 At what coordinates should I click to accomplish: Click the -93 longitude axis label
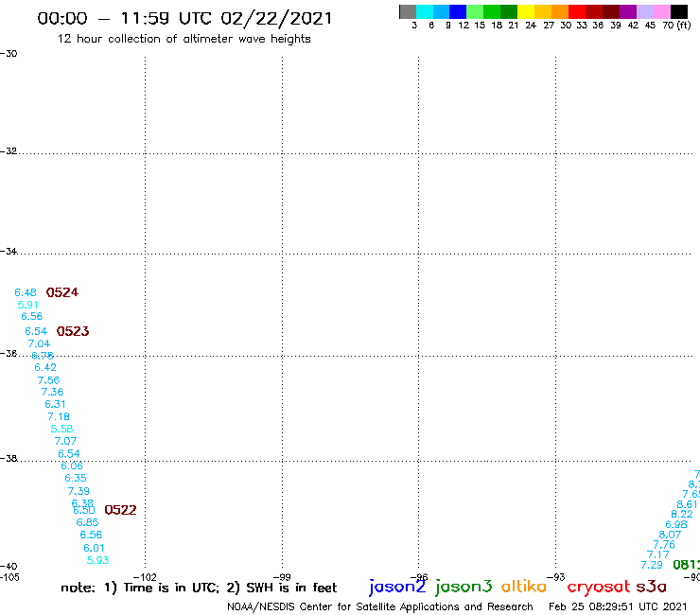coord(556,577)
